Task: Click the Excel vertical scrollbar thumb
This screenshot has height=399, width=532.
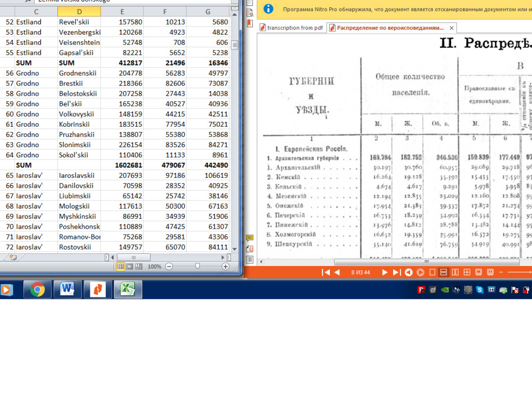Action: click(x=235, y=45)
